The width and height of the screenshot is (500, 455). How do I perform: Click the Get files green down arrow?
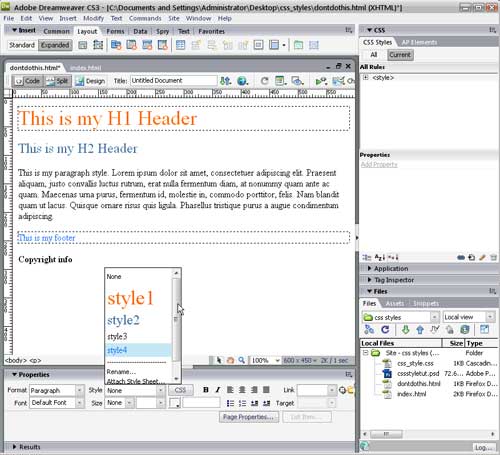[405, 330]
